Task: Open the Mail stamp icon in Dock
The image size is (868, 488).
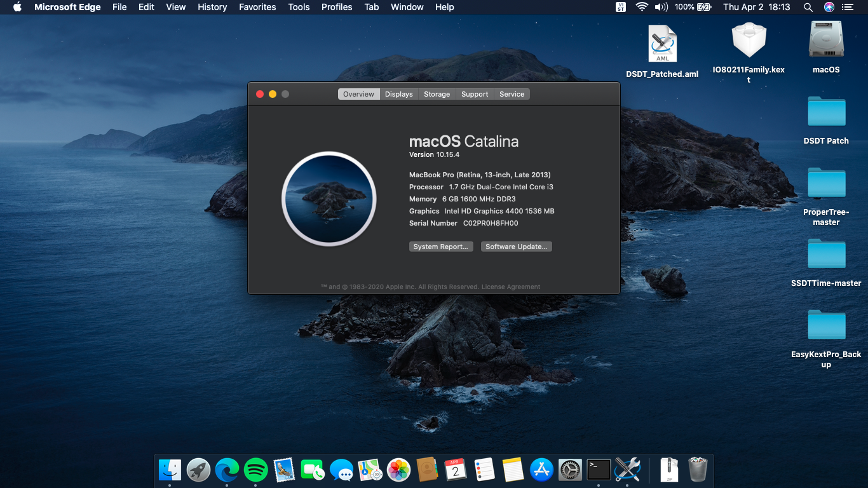Action: click(284, 470)
